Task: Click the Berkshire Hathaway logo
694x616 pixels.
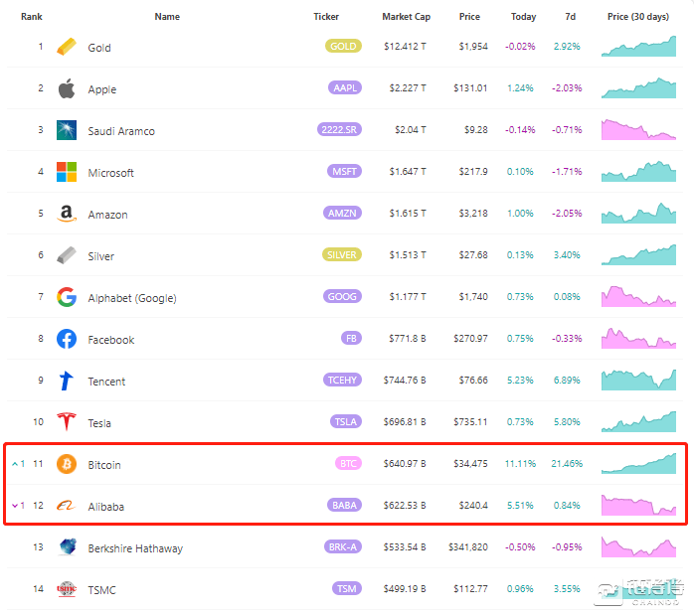Action: click(x=68, y=547)
